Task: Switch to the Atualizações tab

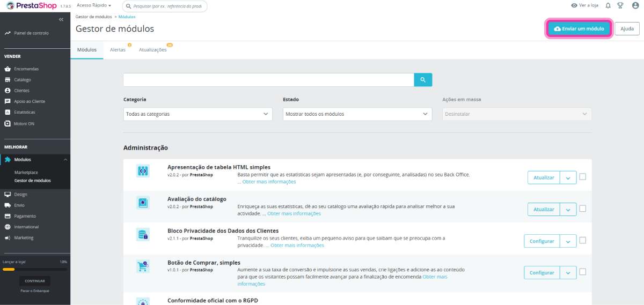Action: pos(152,50)
